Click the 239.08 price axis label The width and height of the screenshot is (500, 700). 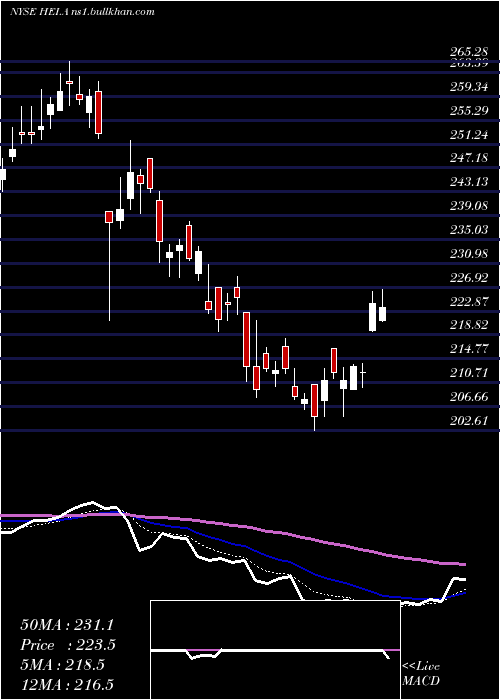pos(469,206)
